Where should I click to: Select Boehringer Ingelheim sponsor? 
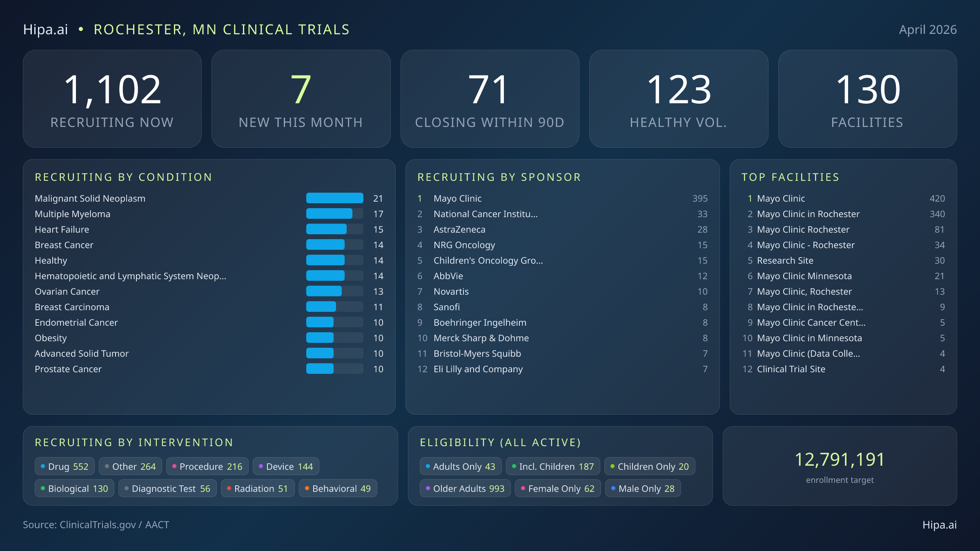tap(562, 322)
